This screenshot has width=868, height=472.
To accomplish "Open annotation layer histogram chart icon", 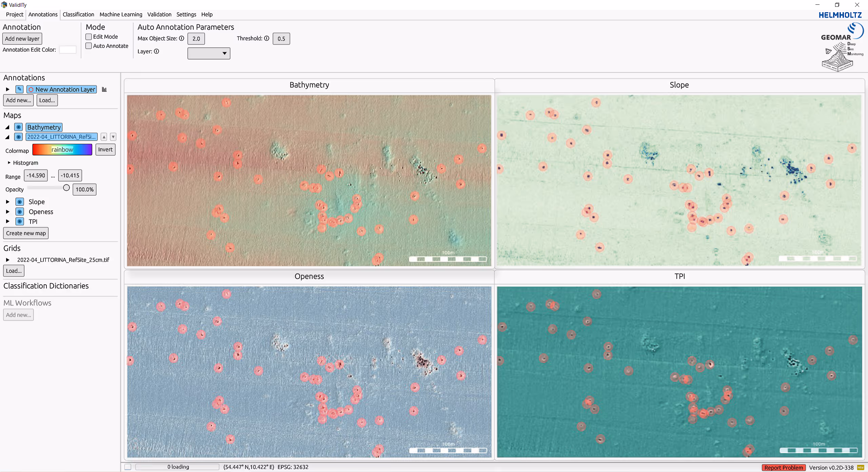I will coord(104,90).
